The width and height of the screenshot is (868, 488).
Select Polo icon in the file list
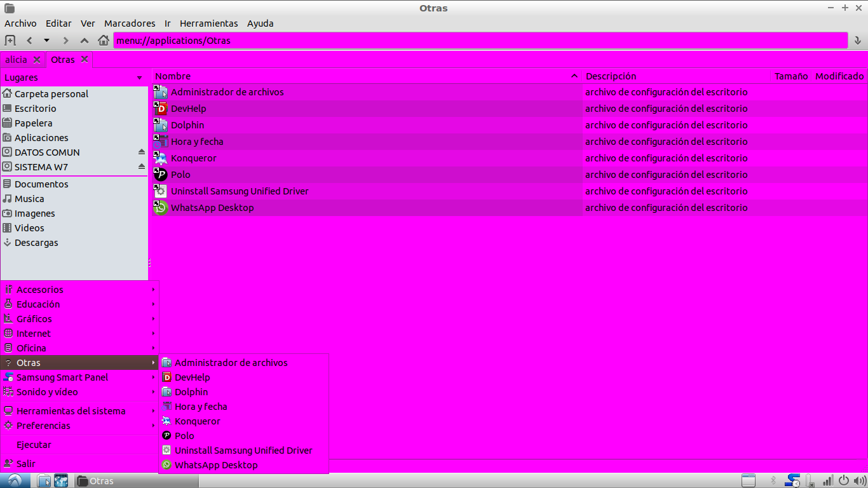161,175
